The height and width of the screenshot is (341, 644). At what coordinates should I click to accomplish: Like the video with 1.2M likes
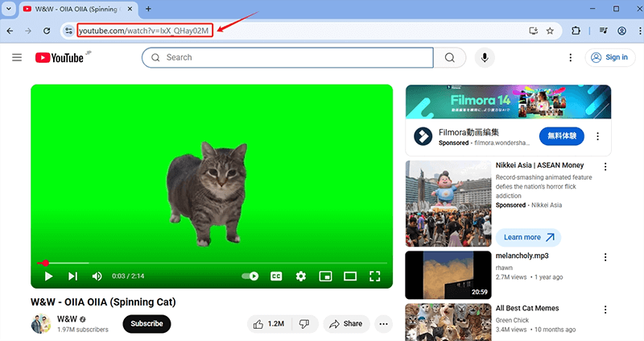(270, 324)
